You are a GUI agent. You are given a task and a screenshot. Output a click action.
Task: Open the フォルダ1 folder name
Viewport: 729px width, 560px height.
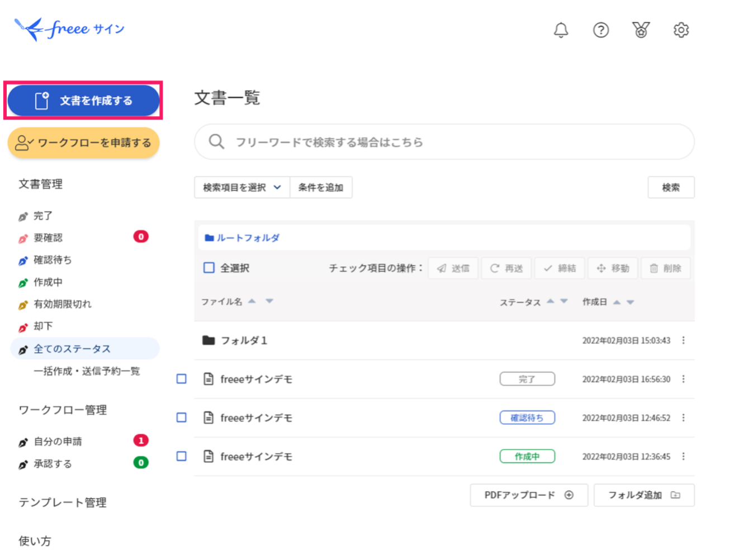coord(244,340)
